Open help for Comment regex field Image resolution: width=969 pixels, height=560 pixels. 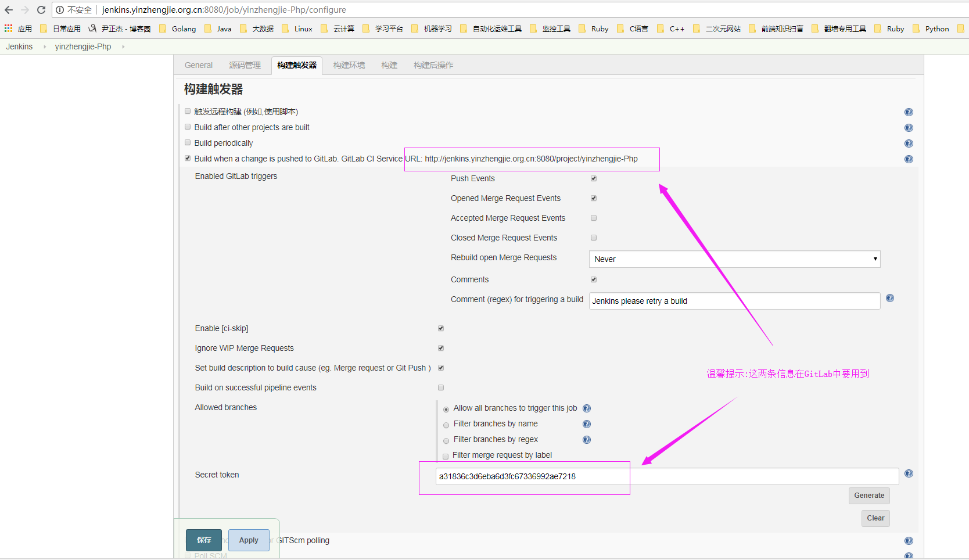pyautogui.click(x=889, y=298)
